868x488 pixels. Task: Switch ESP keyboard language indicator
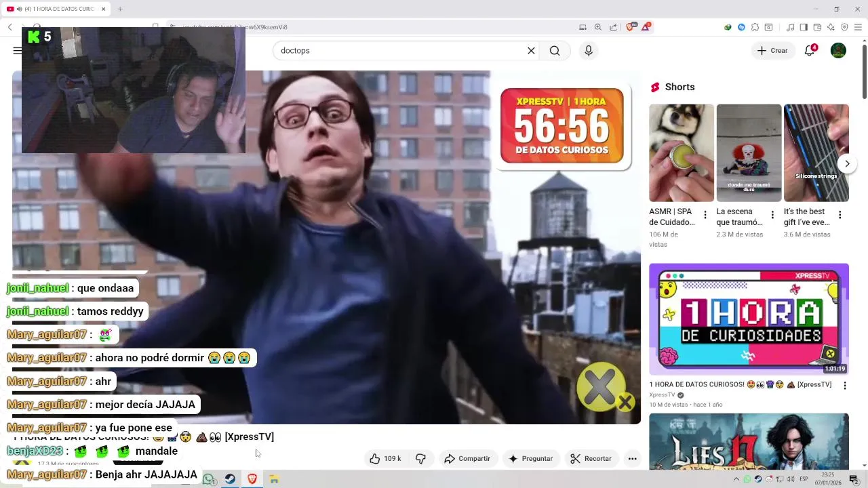click(804, 479)
